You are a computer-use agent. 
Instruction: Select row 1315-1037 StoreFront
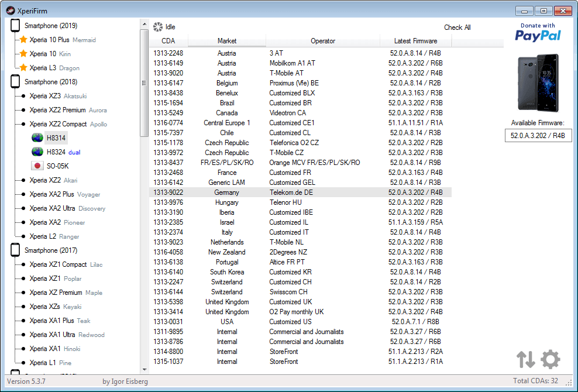301,362
